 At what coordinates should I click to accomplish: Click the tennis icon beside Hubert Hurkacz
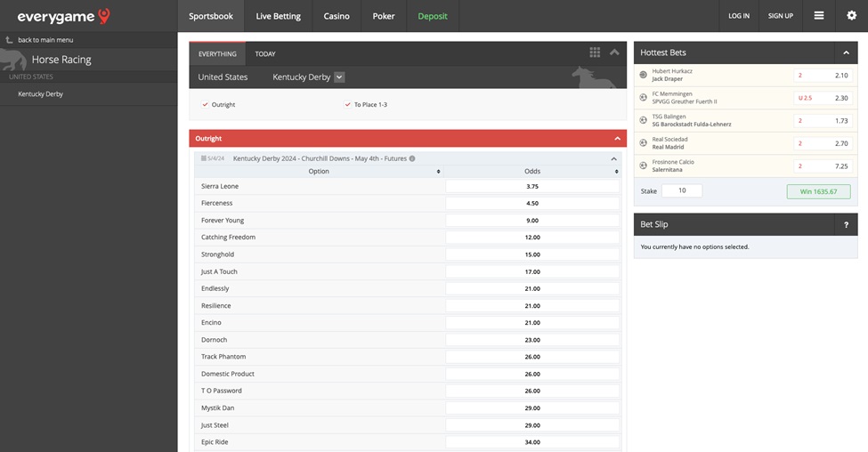pyautogui.click(x=644, y=75)
